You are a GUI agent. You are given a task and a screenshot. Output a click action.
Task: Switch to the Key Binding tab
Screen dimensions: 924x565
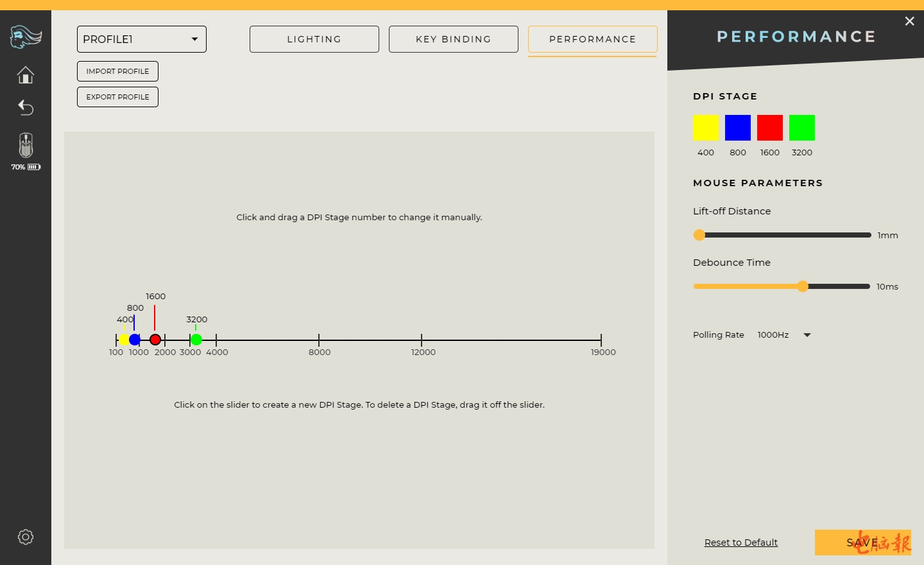454,39
